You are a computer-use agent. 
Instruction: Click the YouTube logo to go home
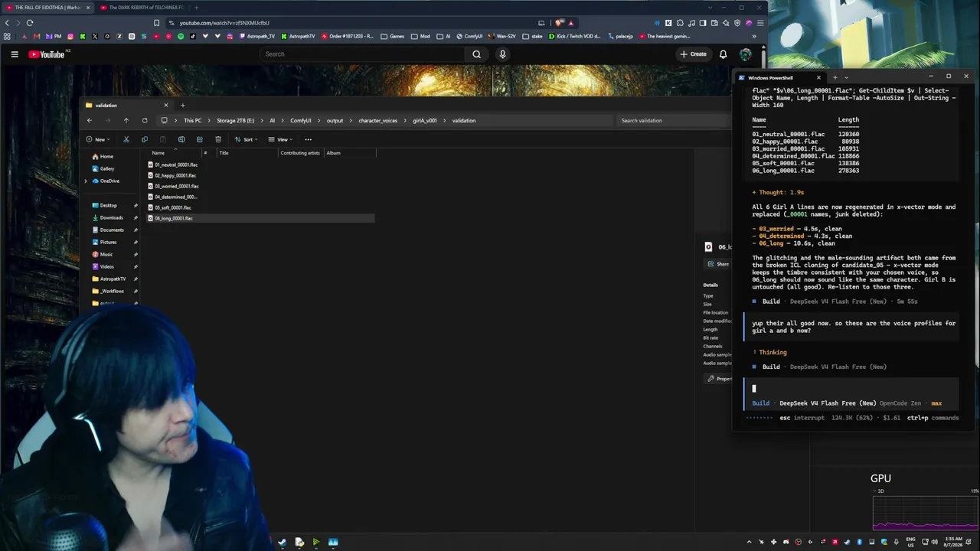[x=47, y=54]
